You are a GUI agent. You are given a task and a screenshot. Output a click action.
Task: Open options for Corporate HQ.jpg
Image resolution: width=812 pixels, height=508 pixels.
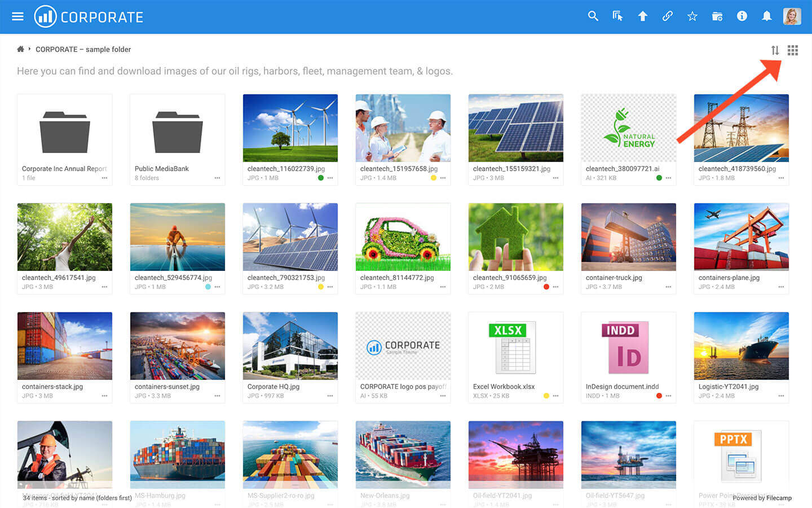[x=330, y=396]
